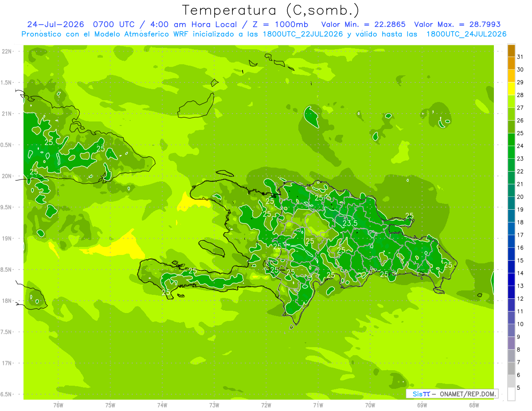Click the "Temperatura (C,somb.)" map title
Viewport: 532px width, 411px height.
(271, 11)
